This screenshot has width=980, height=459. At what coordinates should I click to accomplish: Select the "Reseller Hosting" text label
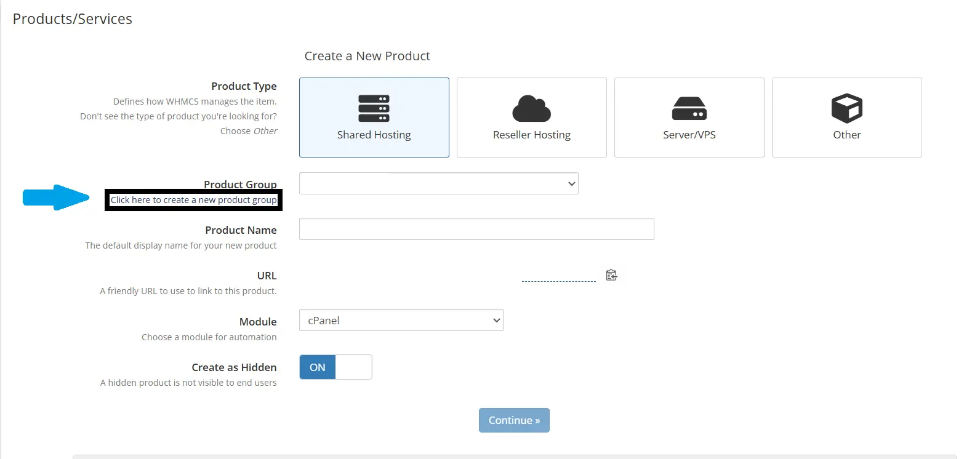tap(531, 135)
